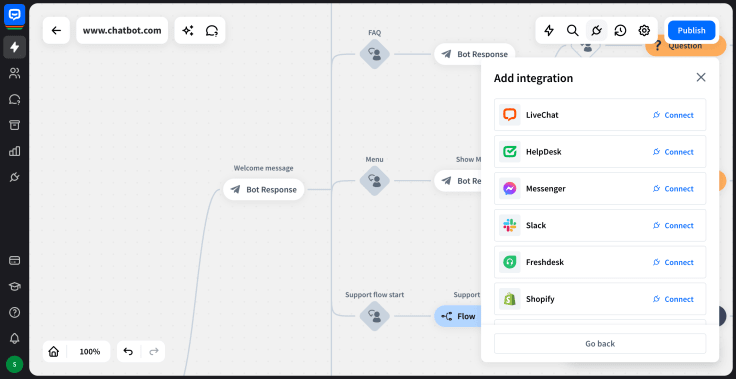Open the lightning bolt Stories sidebar icon
Viewport: 736px width, 379px height.
click(x=15, y=47)
